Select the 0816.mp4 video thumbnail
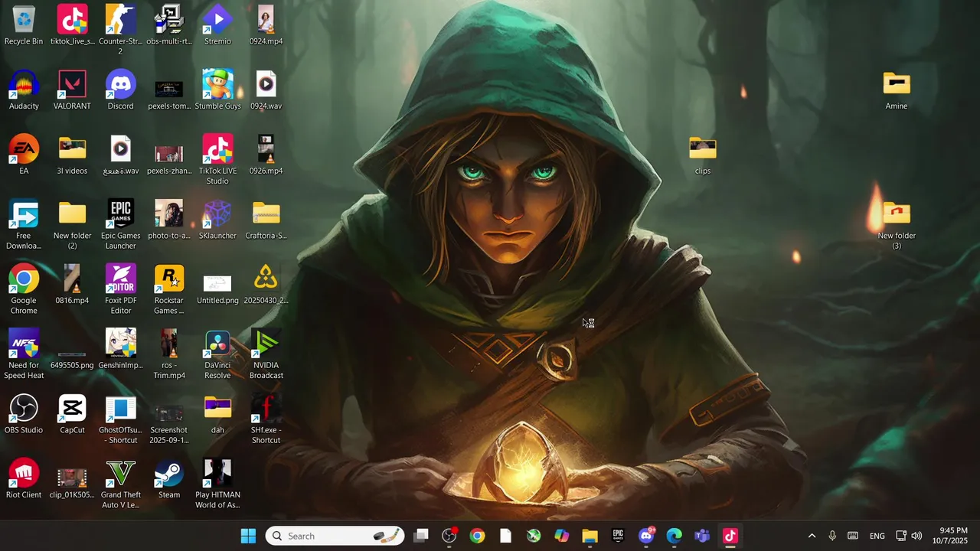This screenshot has width=980, height=551. [72, 285]
